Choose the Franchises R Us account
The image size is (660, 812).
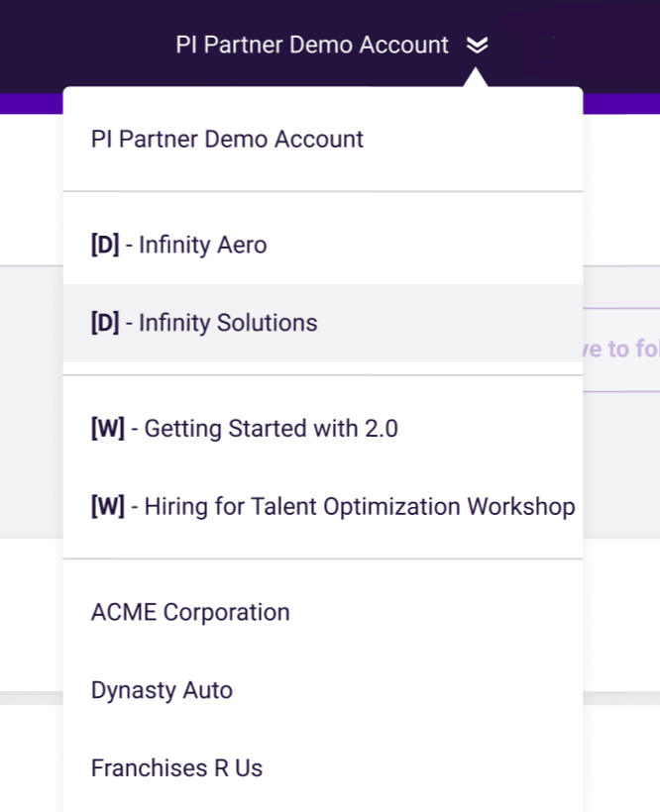coord(176,768)
